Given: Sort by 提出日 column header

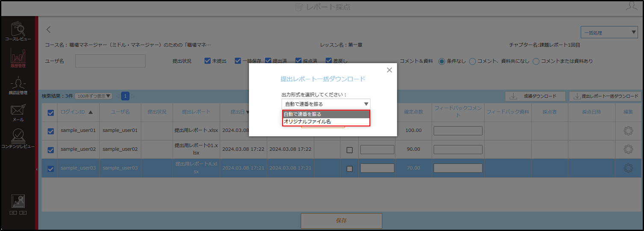Looking at the screenshot, I should pyautogui.click(x=240, y=112).
